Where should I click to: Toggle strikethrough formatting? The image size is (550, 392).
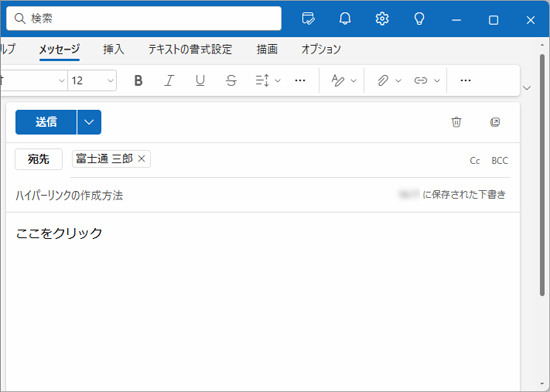[231, 81]
